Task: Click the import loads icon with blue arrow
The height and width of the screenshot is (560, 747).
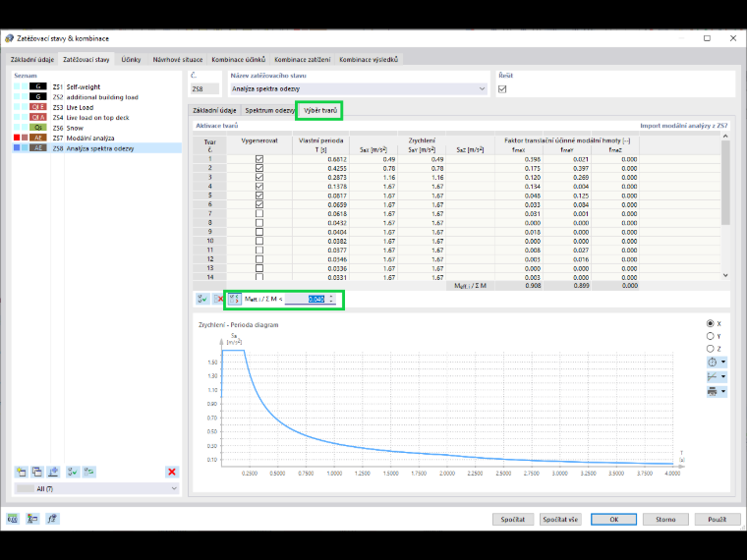Action: 53,472
